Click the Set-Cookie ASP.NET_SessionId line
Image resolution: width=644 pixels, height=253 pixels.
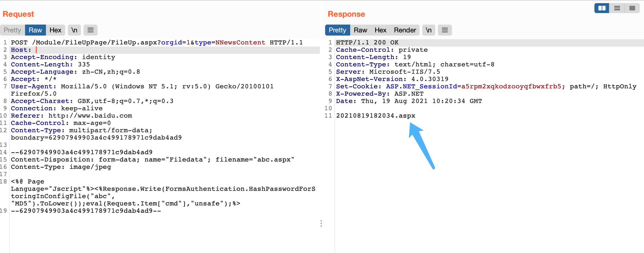[486, 87]
